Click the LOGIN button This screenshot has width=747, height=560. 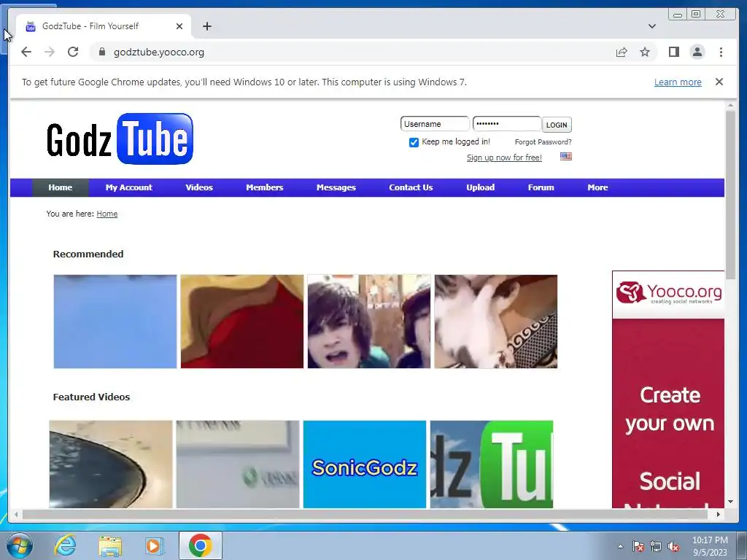557,125
